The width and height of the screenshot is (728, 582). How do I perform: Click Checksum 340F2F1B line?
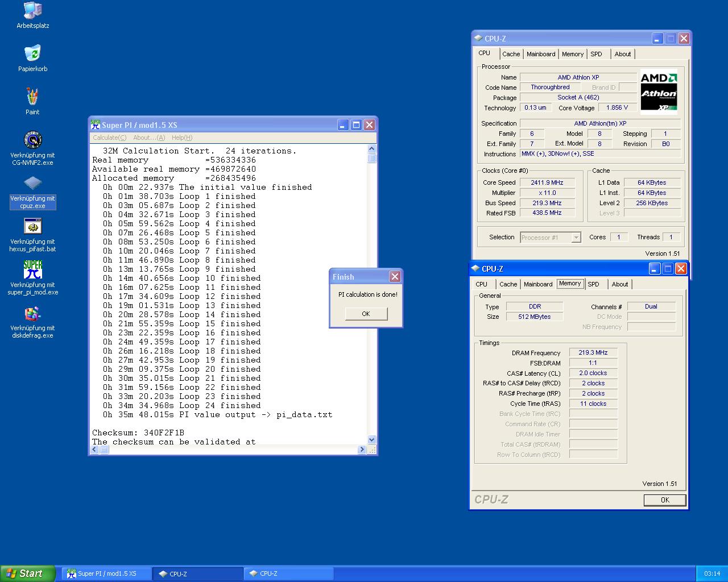tap(138, 433)
